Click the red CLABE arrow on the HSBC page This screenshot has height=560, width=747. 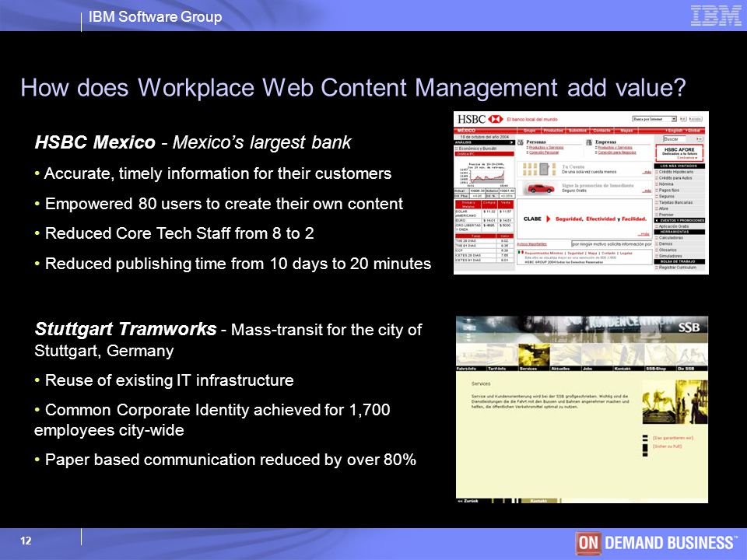(549, 219)
